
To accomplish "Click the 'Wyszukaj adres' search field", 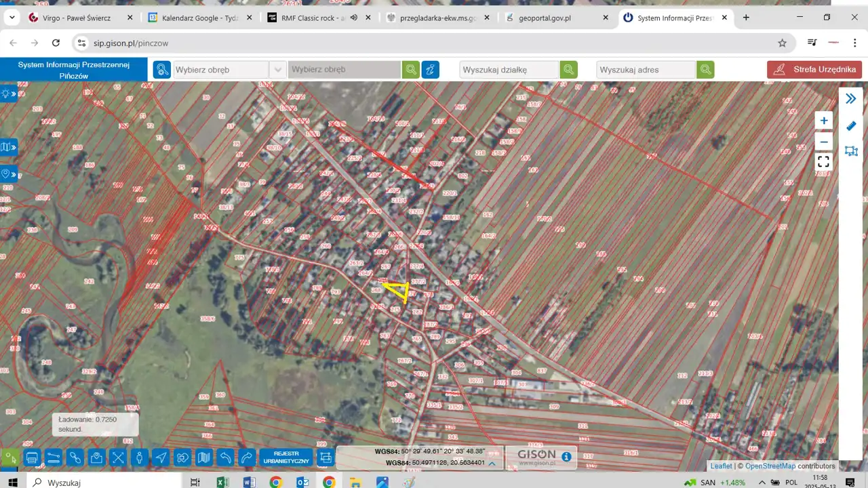I will [x=646, y=69].
